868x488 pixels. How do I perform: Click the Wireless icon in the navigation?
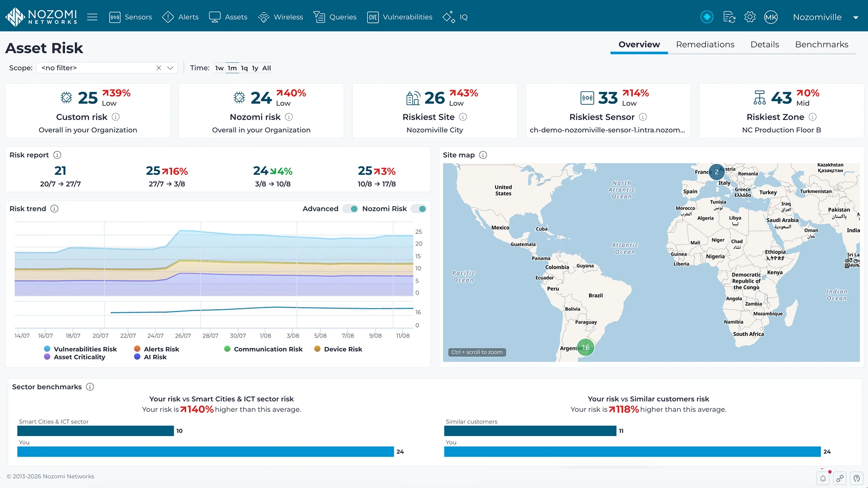(x=264, y=17)
